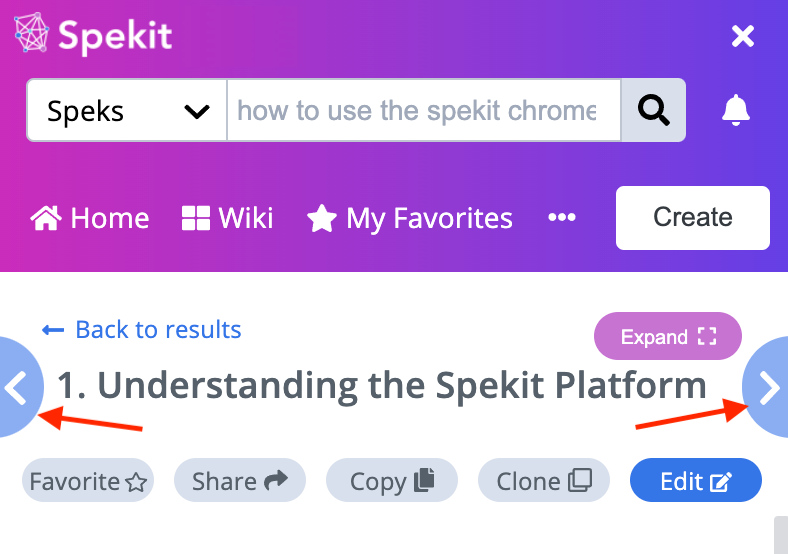Click the Create button
The image size is (788, 554).
tap(693, 218)
